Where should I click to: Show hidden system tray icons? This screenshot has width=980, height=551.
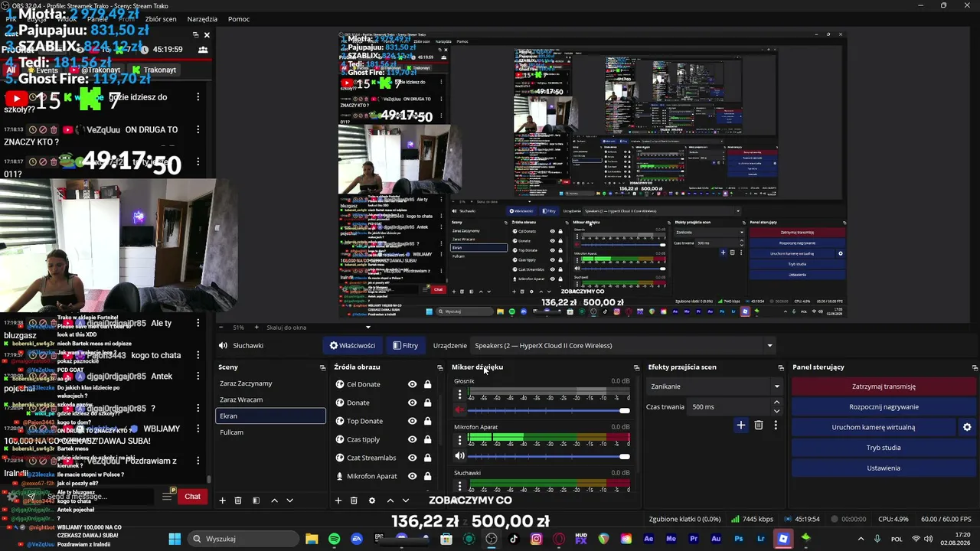[861, 539]
